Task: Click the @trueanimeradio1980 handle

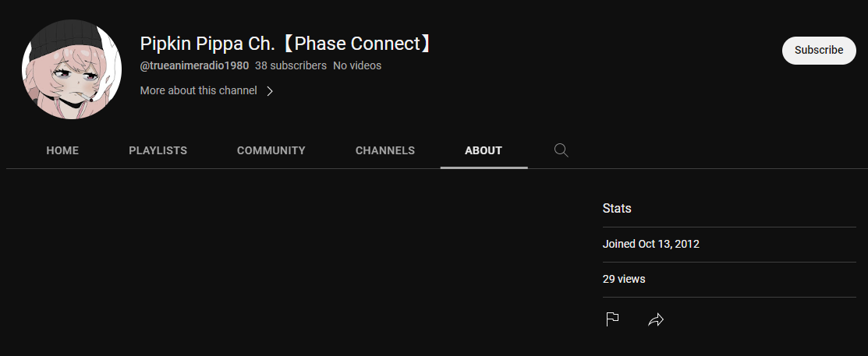Action: (x=194, y=65)
